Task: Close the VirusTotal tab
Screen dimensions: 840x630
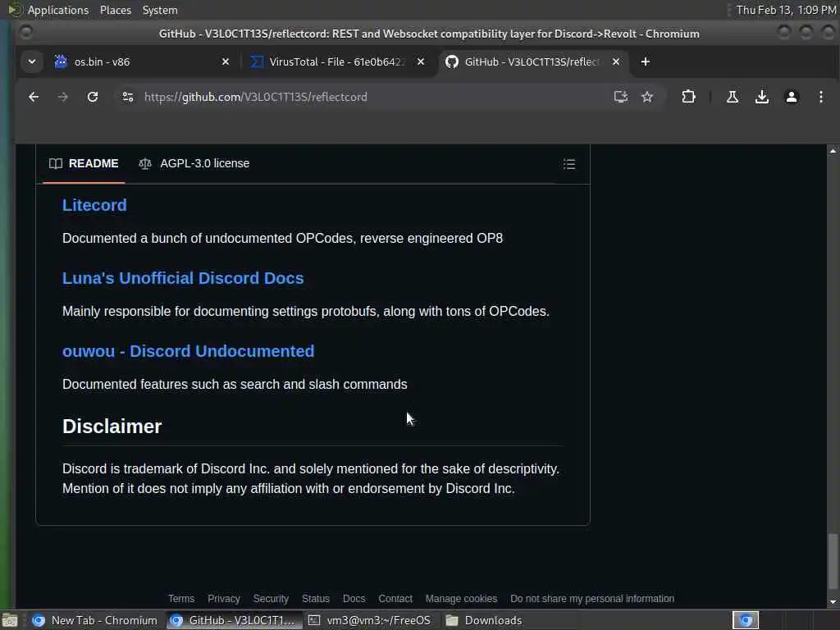Action: 421,62
